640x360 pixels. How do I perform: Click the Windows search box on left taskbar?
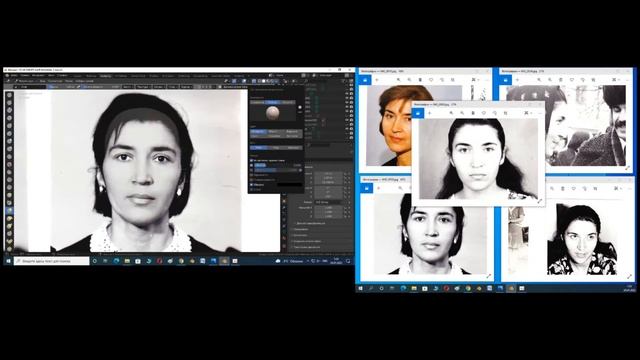[x=51, y=261]
